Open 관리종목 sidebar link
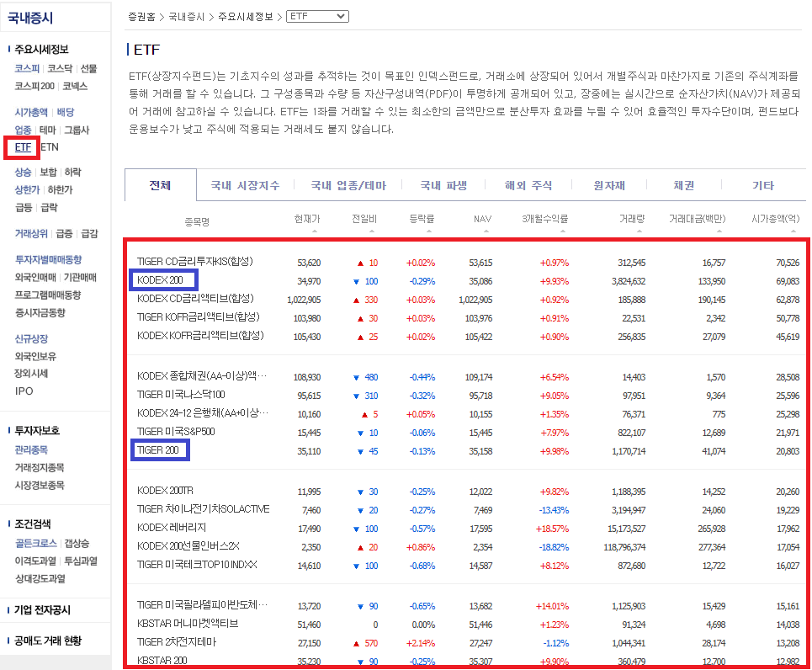 [x=31, y=449]
